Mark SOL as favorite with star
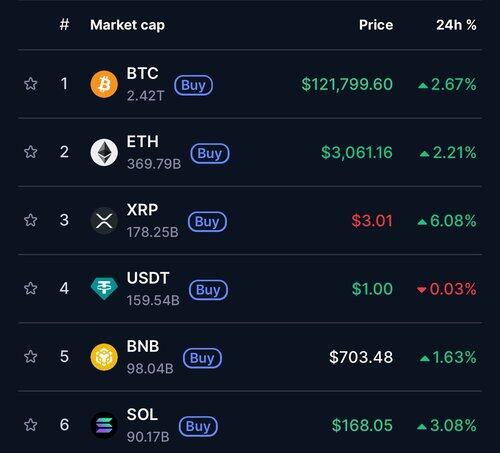The width and height of the screenshot is (500, 453). coord(31,425)
